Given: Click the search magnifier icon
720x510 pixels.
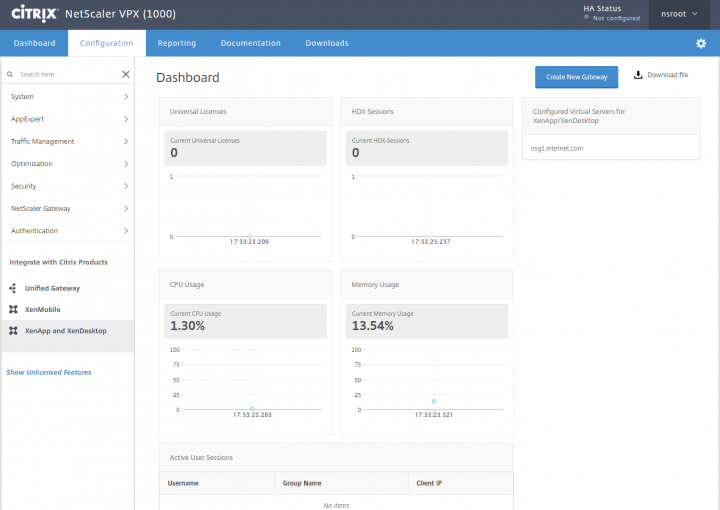Looking at the screenshot, I should (11, 74).
